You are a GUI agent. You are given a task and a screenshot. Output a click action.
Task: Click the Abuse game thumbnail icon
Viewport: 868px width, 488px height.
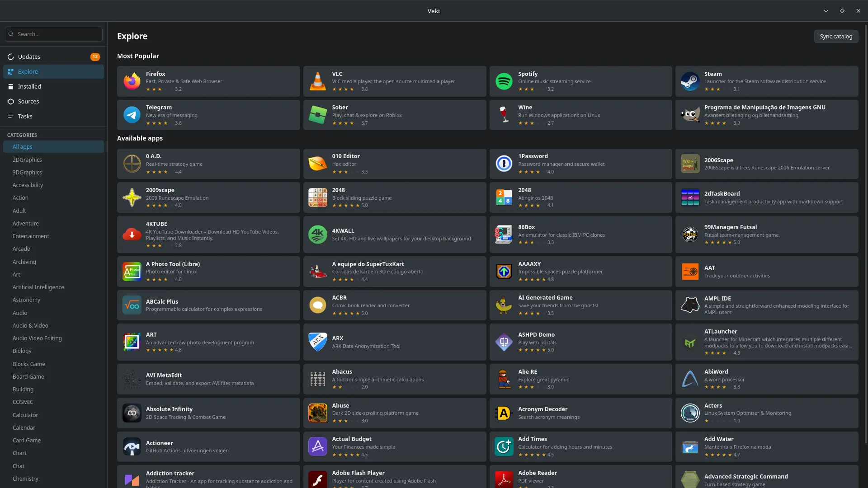pyautogui.click(x=318, y=413)
